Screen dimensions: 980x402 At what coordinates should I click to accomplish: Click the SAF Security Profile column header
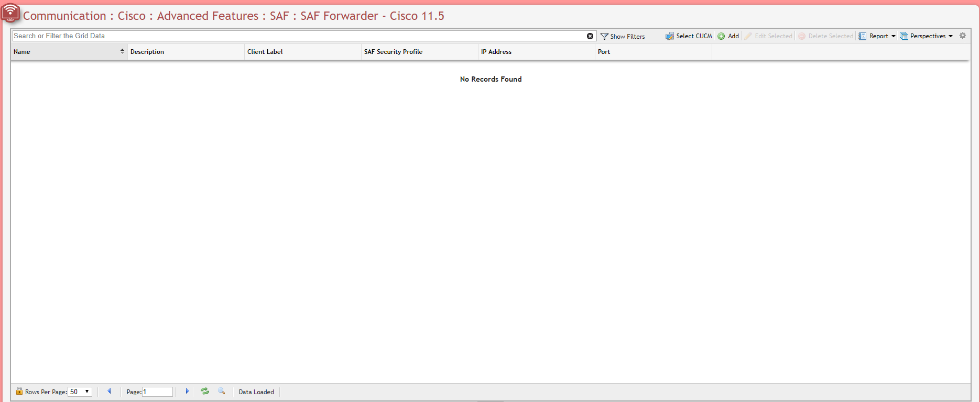coord(393,52)
